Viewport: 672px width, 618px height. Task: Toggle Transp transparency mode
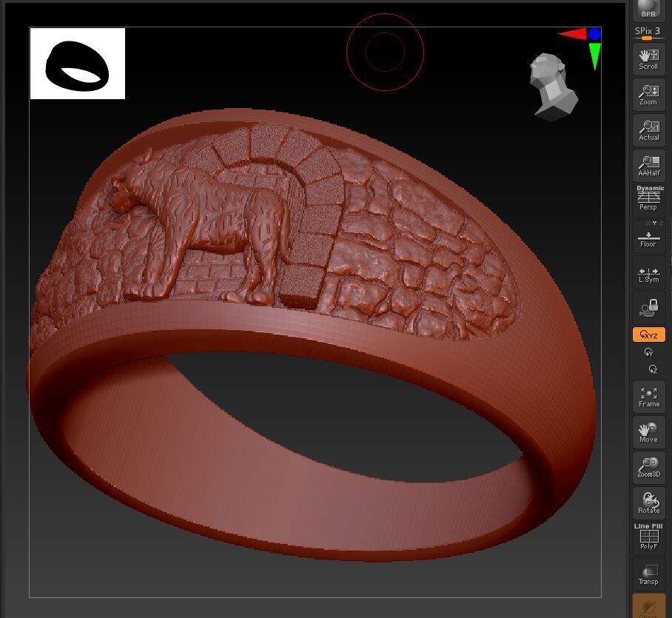click(x=648, y=574)
